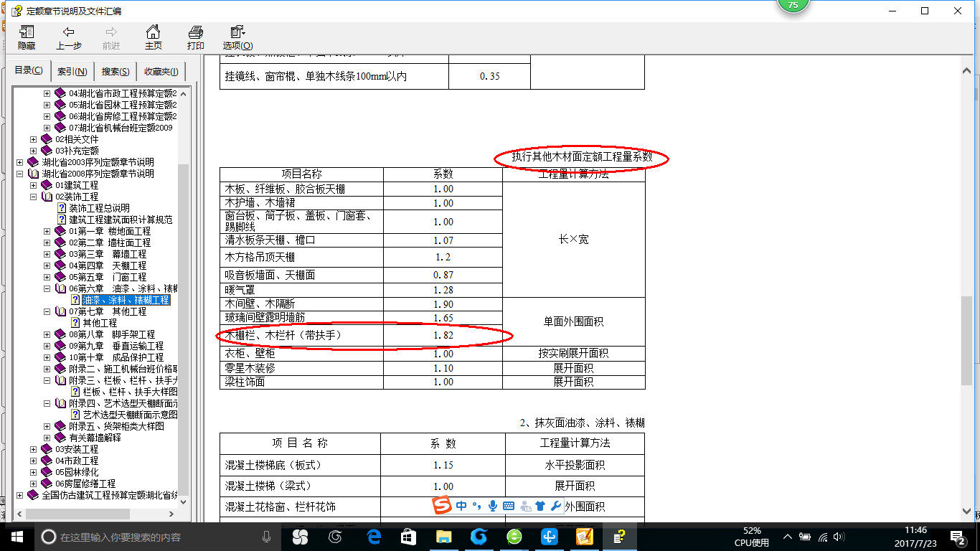This screenshot has width=980, height=551.
Task: Go back with the 上一步 toolbar button
Action: pos(69,37)
